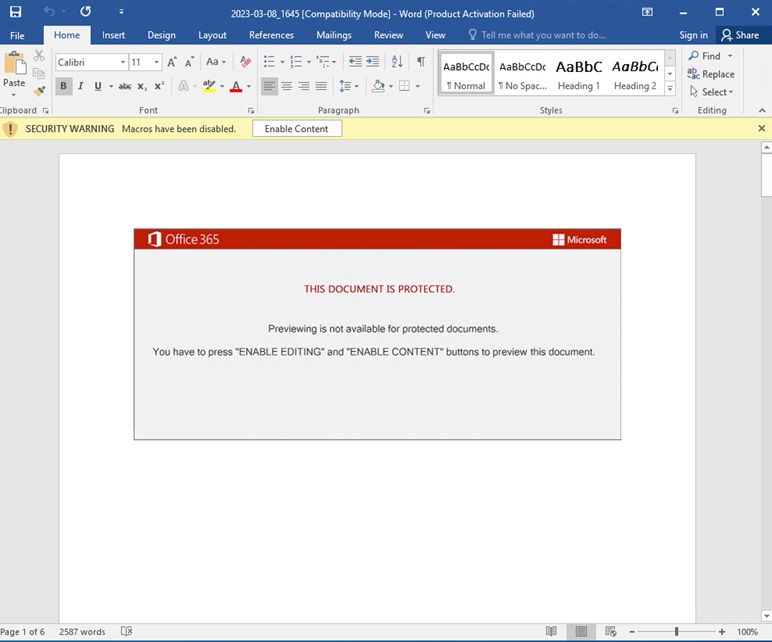
Task: Click Replace in Editing group
Action: pyautogui.click(x=711, y=74)
